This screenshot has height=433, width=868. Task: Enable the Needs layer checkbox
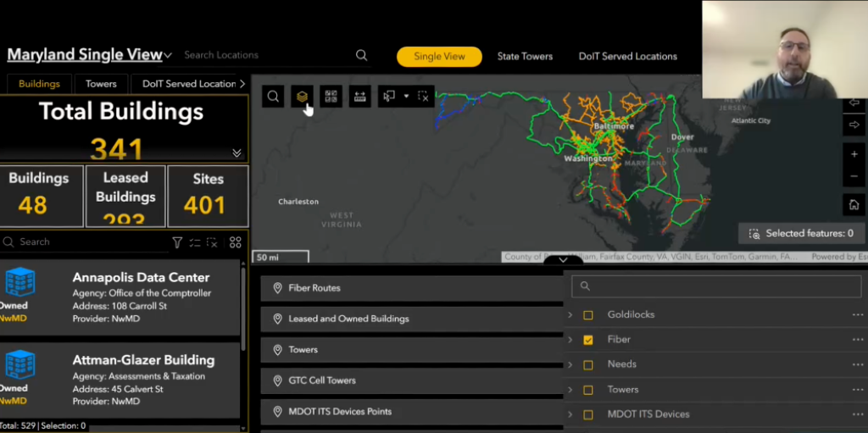588,365
